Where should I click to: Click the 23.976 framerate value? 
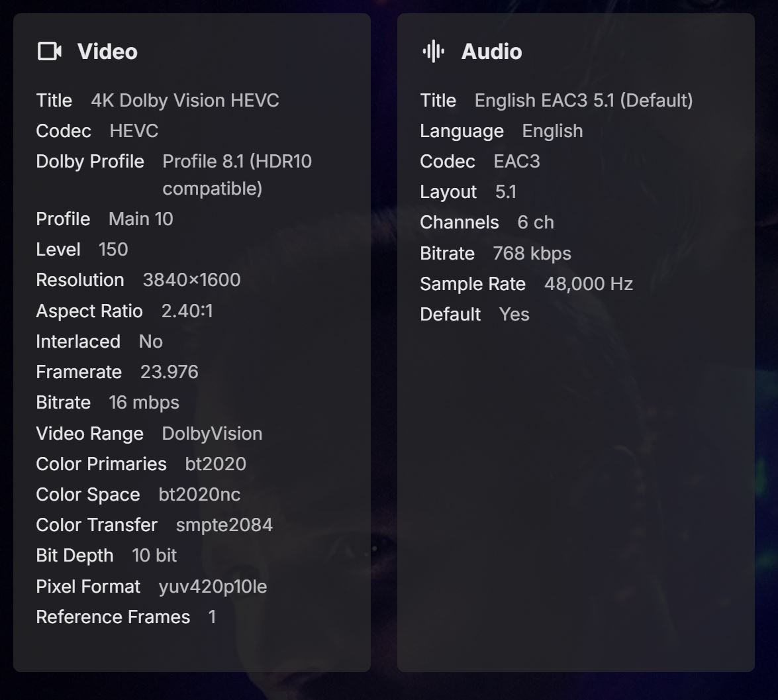click(169, 372)
